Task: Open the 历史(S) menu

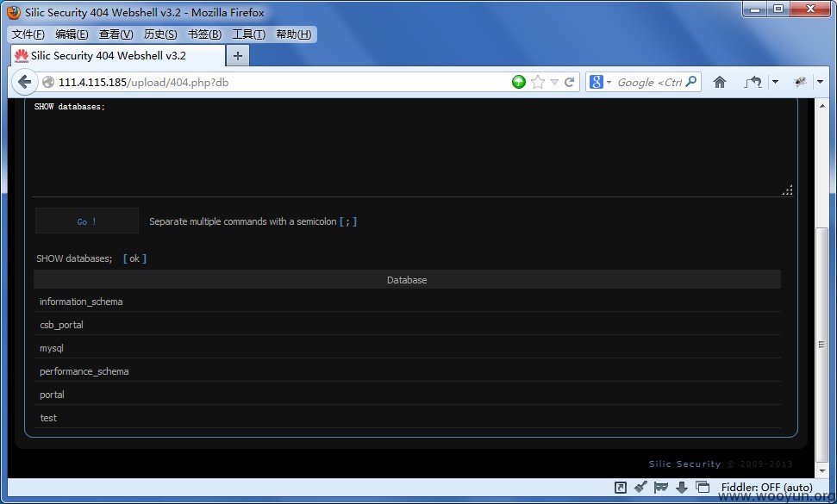Action: (160, 34)
